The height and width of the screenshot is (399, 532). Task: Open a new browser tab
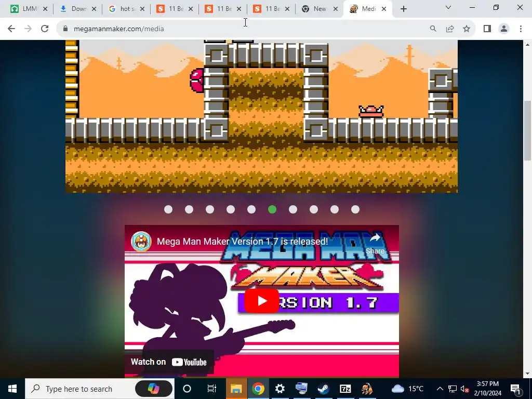coord(403,9)
